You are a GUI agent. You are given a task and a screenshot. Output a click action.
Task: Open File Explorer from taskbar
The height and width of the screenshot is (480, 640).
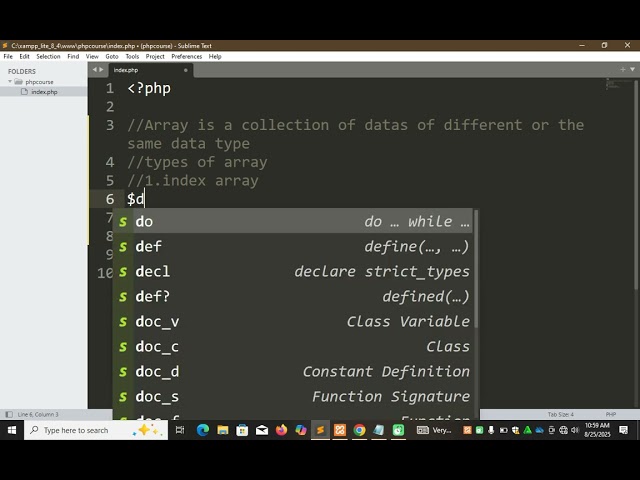pos(222,430)
